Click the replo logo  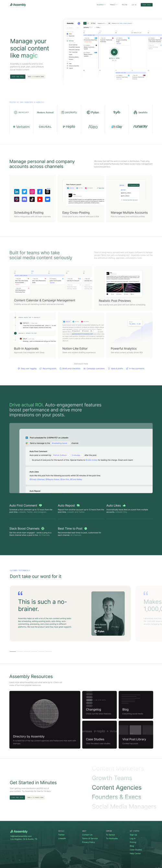69,127
